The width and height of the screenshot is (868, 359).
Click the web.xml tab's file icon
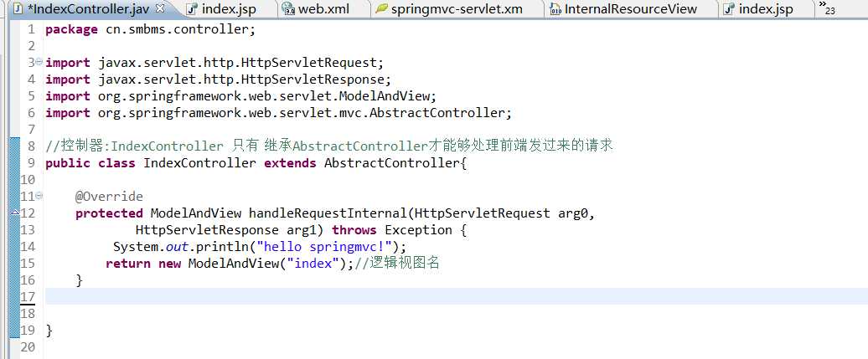coord(289,9)
